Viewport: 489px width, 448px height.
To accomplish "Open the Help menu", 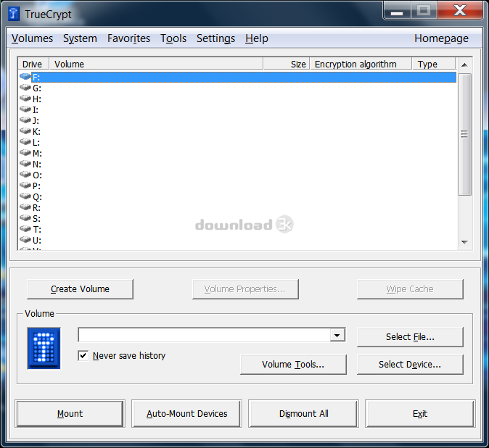I will tap(256, 38).
